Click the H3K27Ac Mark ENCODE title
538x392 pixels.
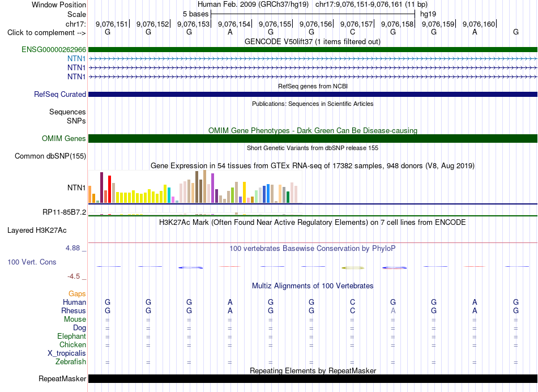[312, 223]
